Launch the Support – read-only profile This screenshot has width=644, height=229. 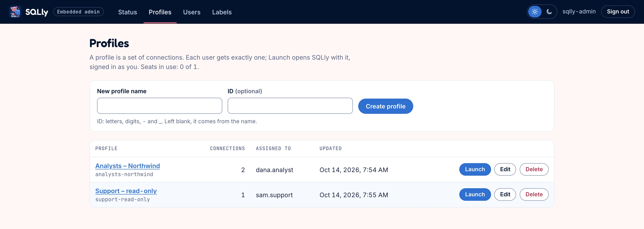click(x=475, y=194)
